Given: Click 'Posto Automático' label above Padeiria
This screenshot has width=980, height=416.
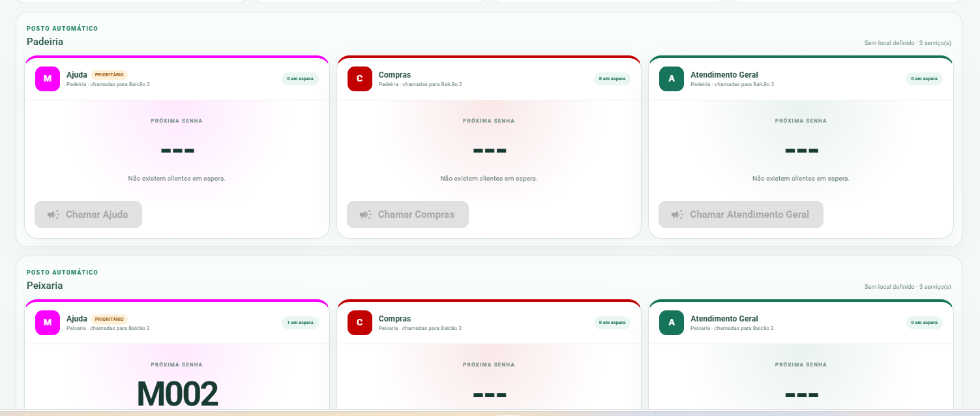Looking at the screenshot, I should (63, 29).
